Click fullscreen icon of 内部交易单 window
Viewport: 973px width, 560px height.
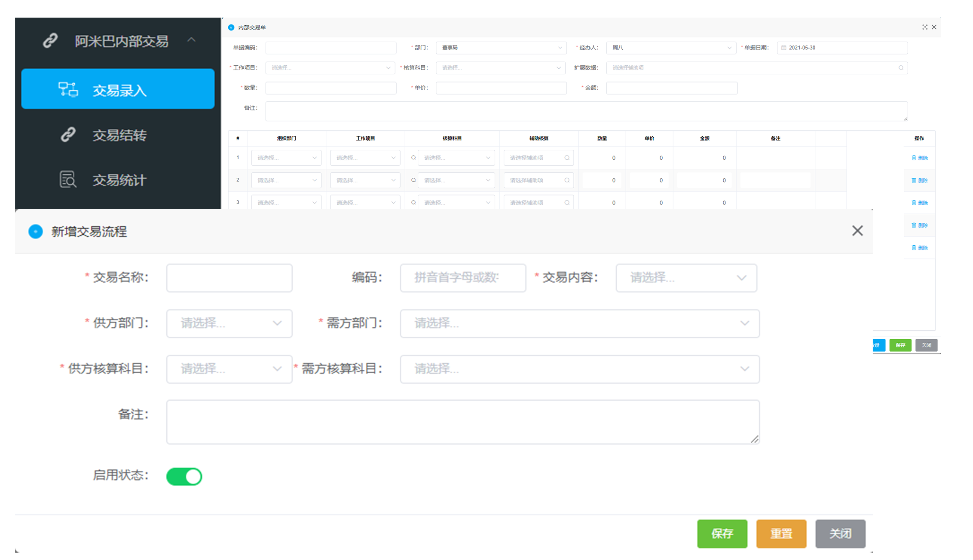pyautogui.click(x=924, y=27)
